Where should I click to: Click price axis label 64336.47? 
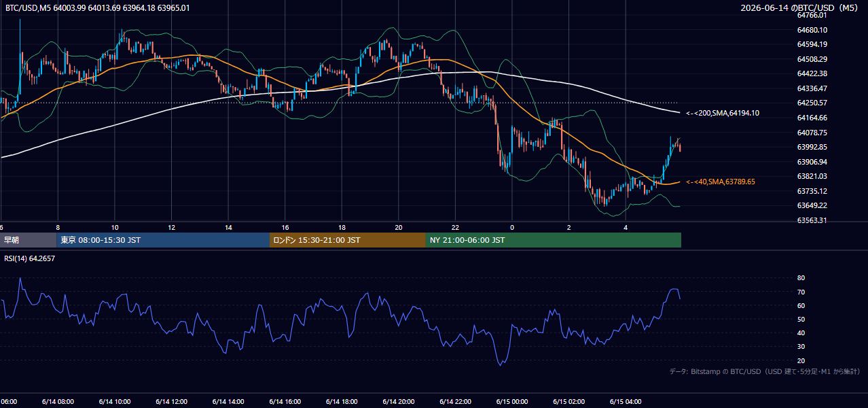pyautogui.click(x=812, y=88)
